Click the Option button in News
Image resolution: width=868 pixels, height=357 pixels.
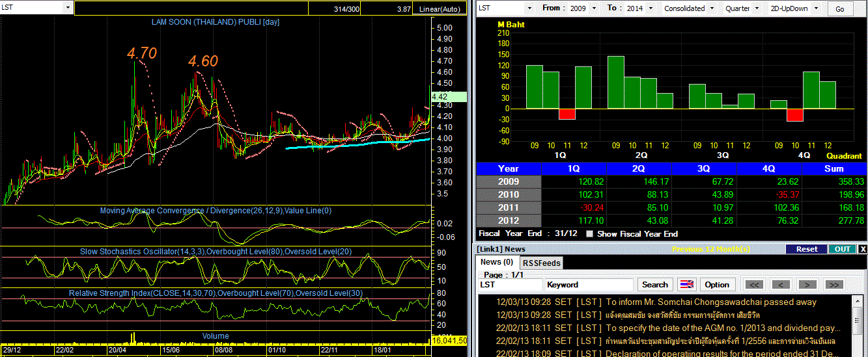click(717, 285)
